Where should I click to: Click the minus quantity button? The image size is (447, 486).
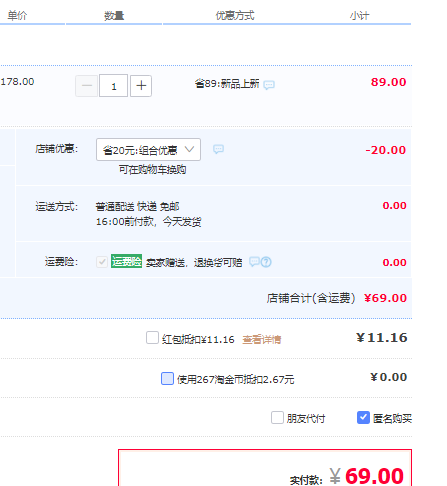87,86
